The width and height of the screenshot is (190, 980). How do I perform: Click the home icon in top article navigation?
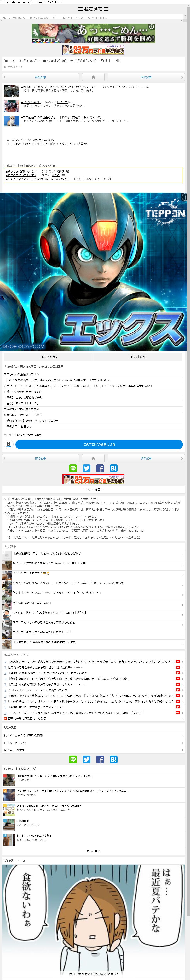93,77
